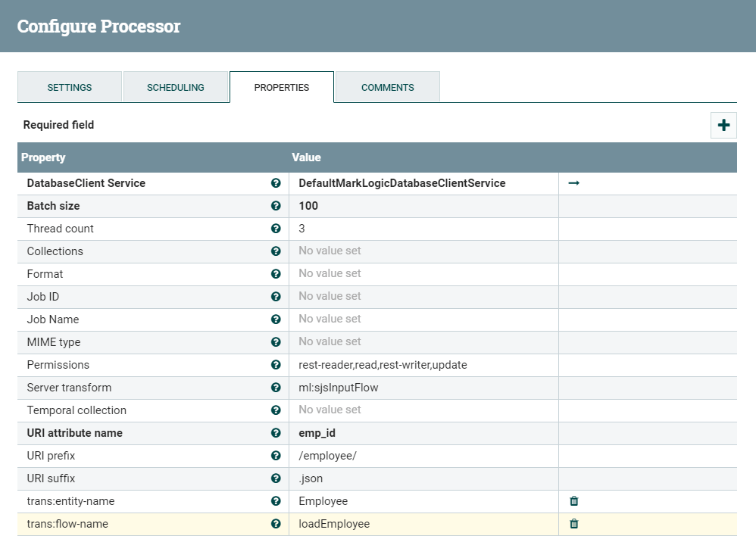Image resolution: width=756 pixels, height=536 pixels.
Task: Edit the ml:sjsInputFlow transform value
Action: [x=379, y=387]
